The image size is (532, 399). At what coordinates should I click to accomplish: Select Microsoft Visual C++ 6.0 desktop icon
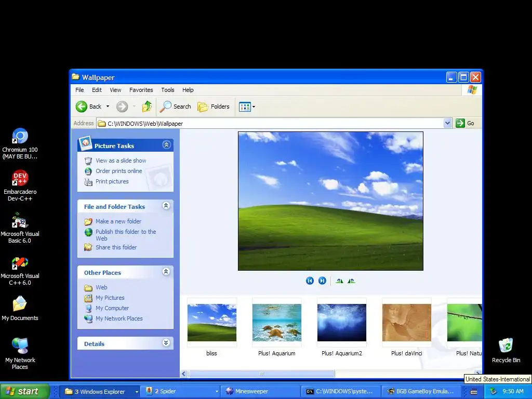coord(20,270)
